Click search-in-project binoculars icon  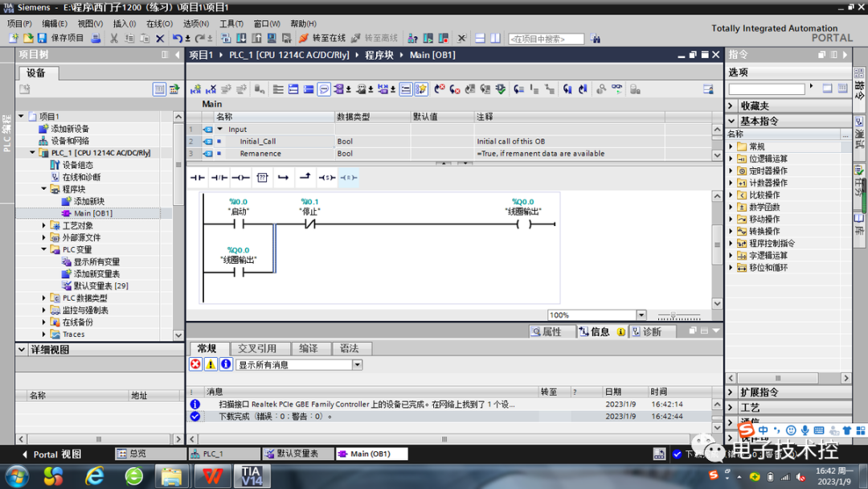[x=595, y=39]
